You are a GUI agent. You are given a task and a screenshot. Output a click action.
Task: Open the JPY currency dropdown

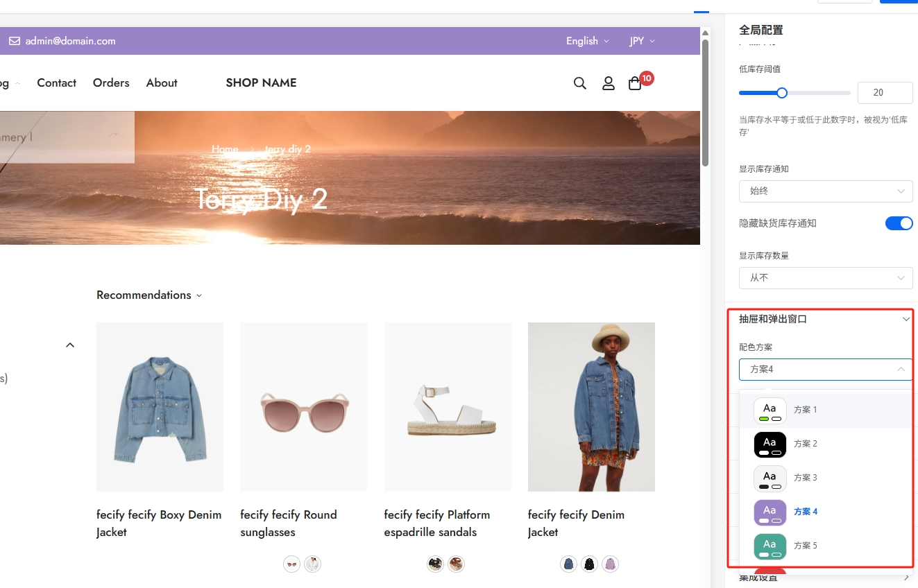642,41
